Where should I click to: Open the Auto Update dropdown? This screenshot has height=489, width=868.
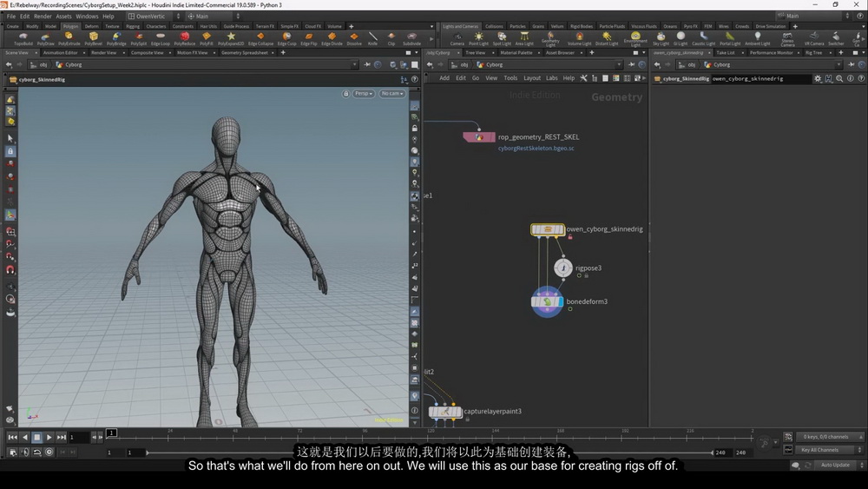[x=838, y=465]
